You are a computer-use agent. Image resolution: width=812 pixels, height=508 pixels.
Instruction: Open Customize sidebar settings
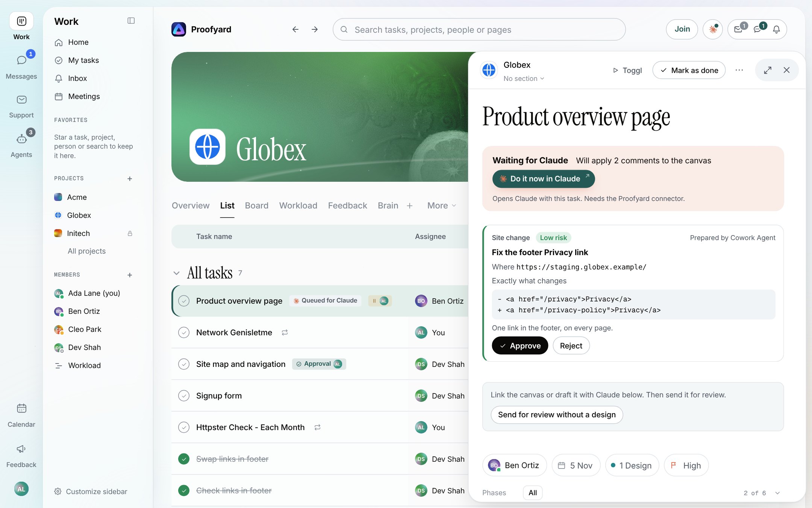pos(91,491)
